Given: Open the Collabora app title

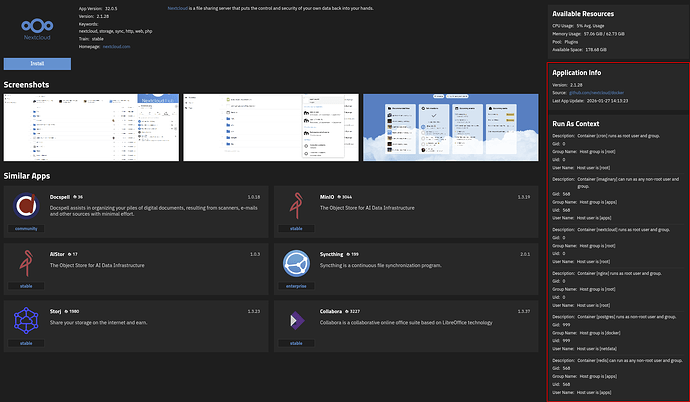Looking at the screenshot, I should point(331,311).
